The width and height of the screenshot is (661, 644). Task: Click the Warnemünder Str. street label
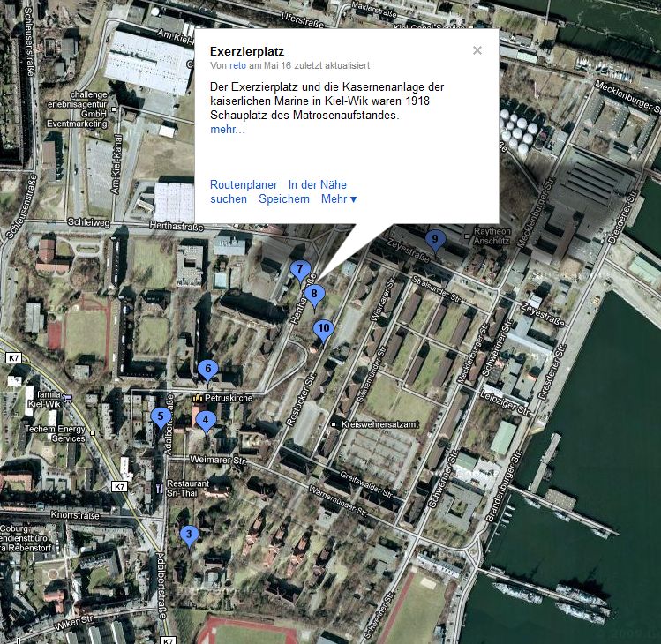[x=338, y=501]
